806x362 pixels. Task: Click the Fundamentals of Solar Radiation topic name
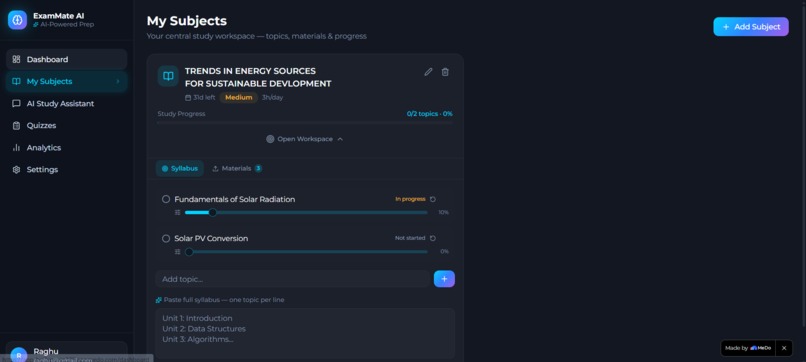(x=234, y=199)
